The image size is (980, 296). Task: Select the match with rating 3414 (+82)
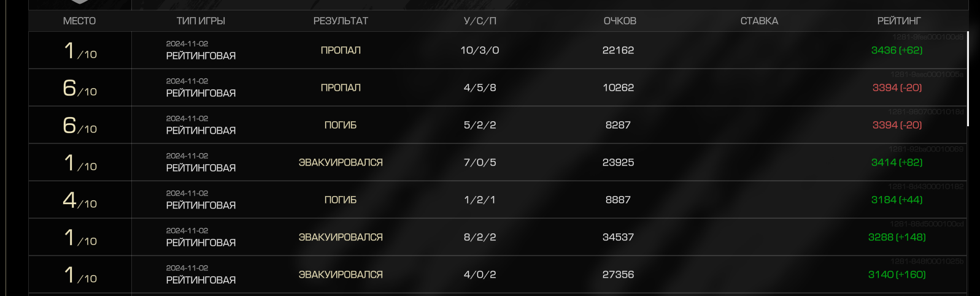coord(498,162)
